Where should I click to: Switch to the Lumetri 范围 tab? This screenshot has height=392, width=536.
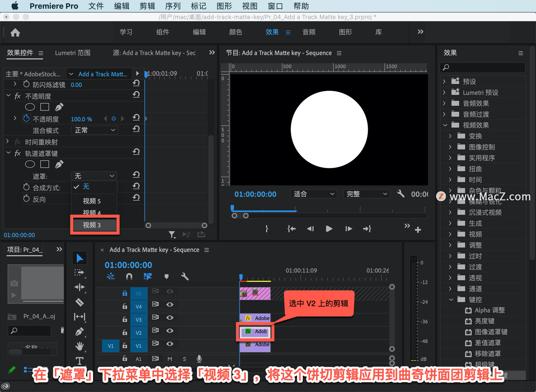coord(73,53)
